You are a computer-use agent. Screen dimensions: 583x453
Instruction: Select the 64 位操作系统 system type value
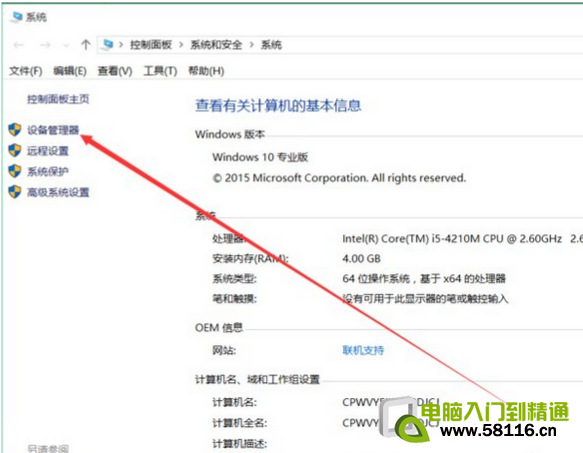(424, 279)
